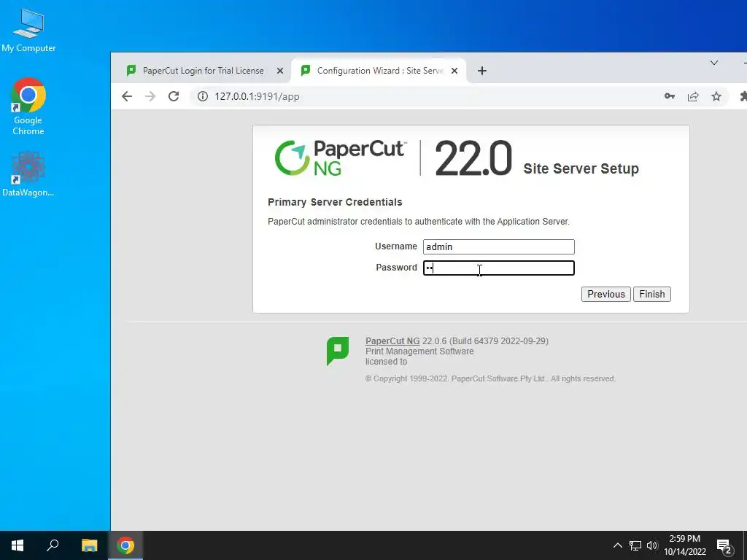Click the copyright notice text
Viewport: 747px width, 560px height.
(490, 378)
